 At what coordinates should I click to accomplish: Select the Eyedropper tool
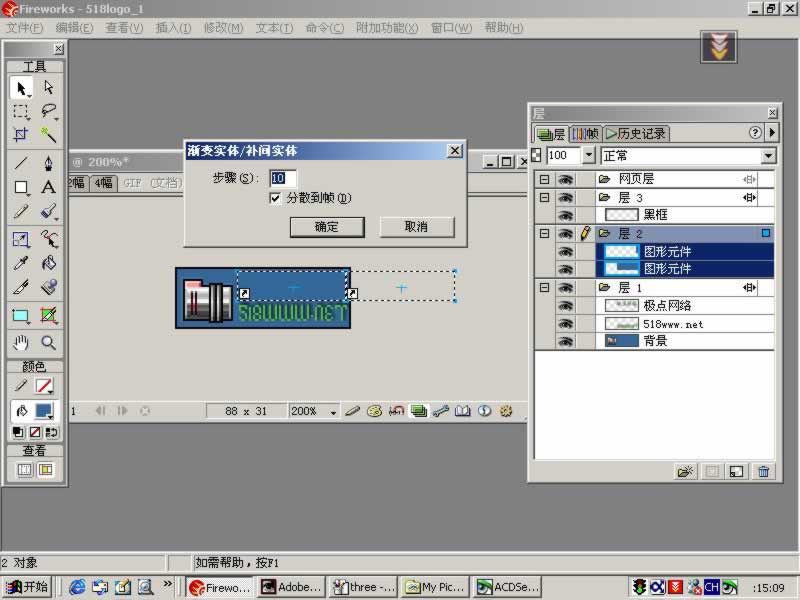tap(21, 264)
